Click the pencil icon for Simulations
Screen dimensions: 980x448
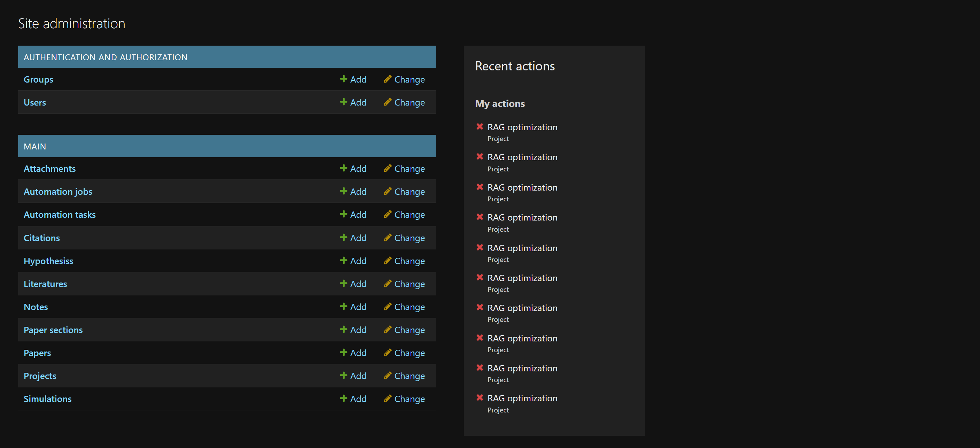(x=387, y=399)
